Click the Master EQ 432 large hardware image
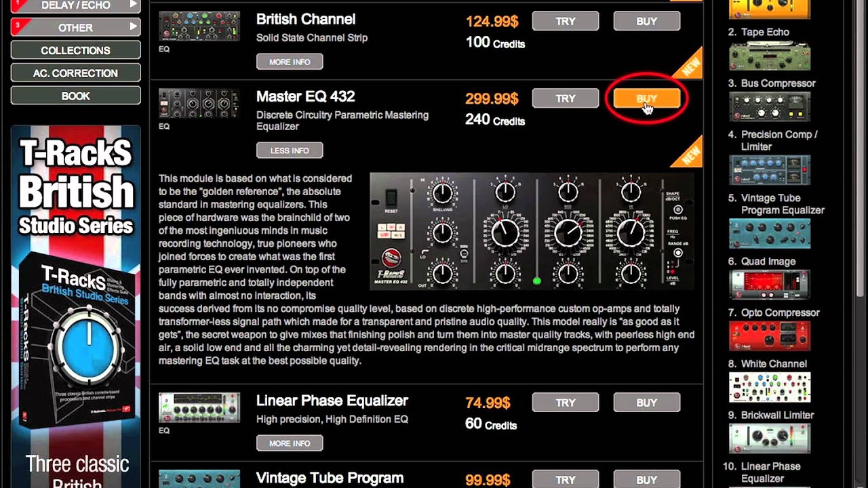This screenshot has height=488, width=868. click(532, 231)
